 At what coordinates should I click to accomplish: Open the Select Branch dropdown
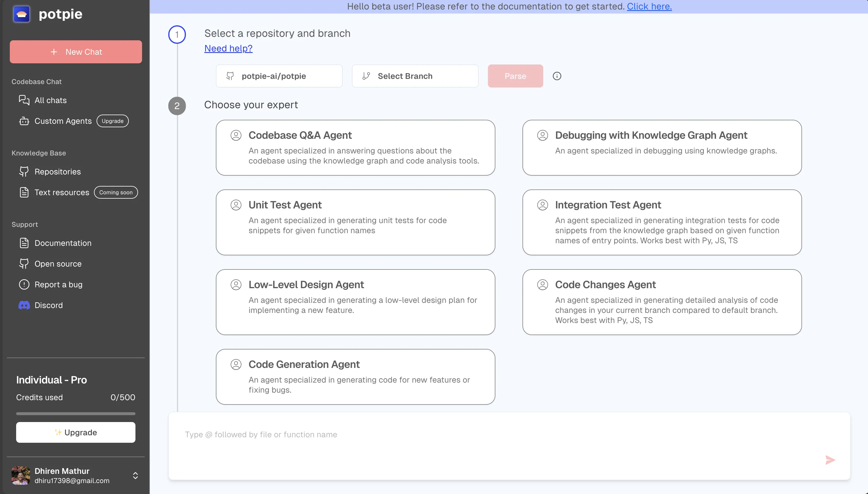tap(416, 76)
